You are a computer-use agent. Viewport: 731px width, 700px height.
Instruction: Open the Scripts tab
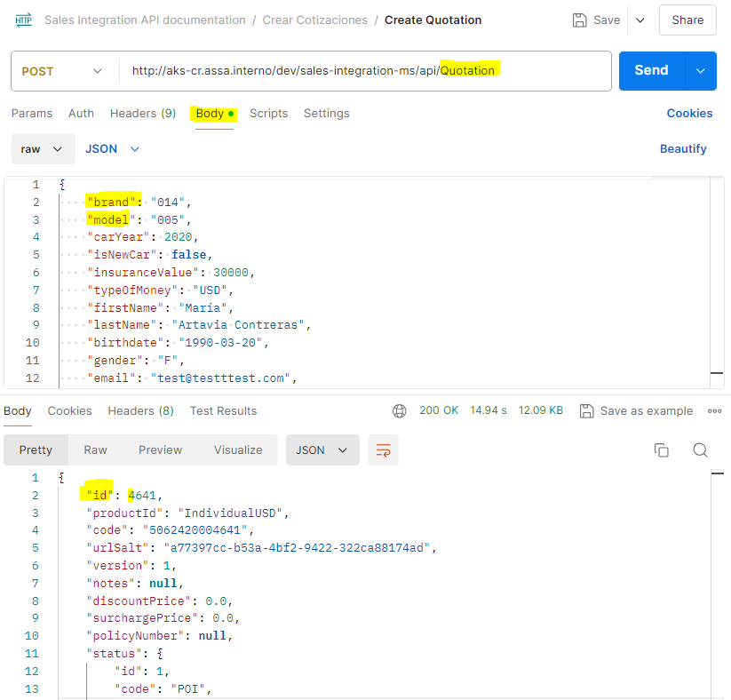(268, 114)
